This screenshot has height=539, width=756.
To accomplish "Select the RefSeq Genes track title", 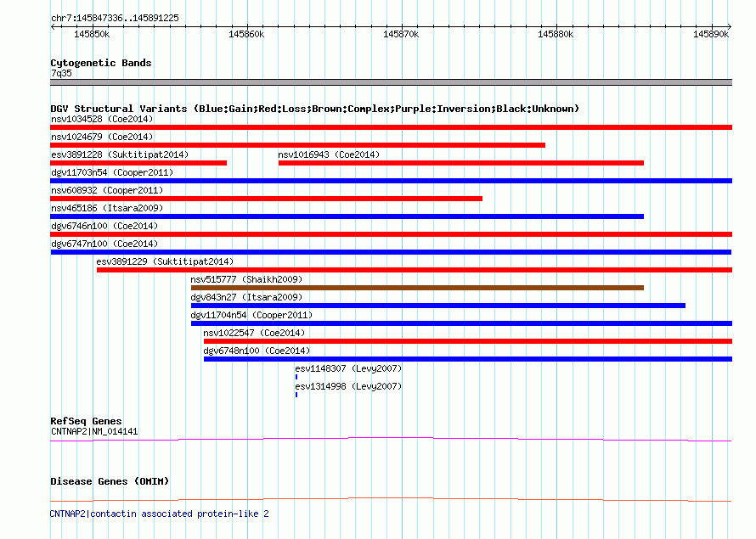I will coord(86,421).
